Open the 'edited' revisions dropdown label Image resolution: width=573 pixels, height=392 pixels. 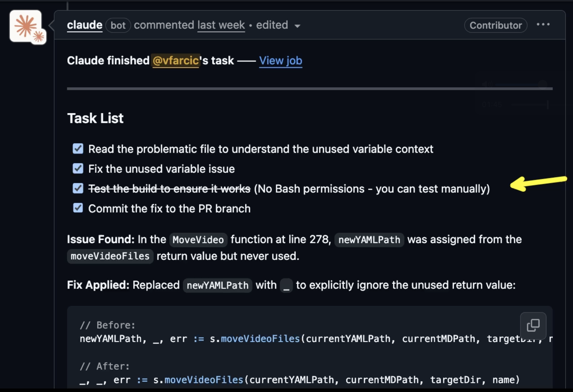272,25
